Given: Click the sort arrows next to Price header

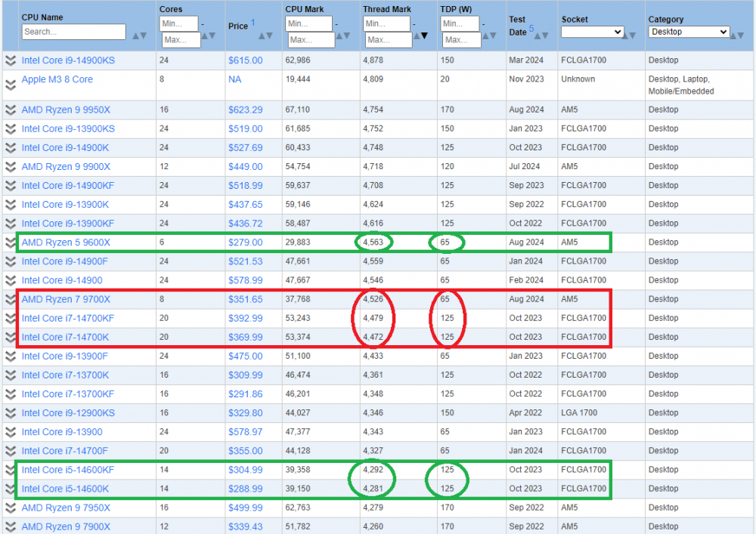Looking at the screenshot, I should tap(265, 35).
